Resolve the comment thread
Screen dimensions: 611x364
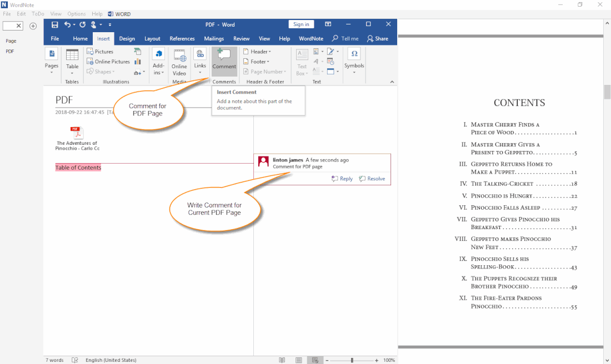point(372,179)
